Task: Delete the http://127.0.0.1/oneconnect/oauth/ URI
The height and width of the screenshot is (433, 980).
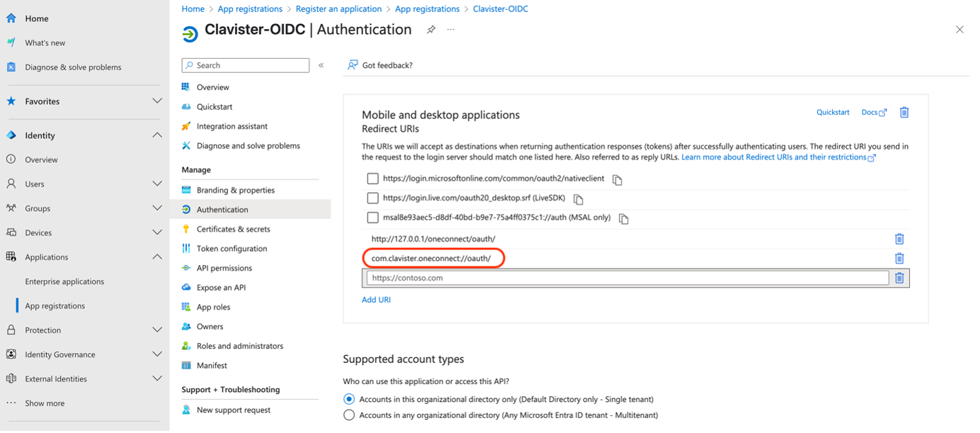Action: coord(899,239)
